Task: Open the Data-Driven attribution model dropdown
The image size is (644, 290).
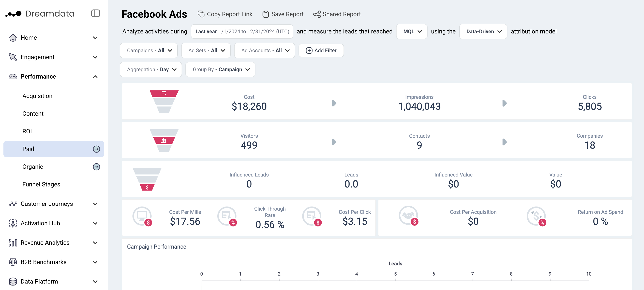Action: coord(483,32)
